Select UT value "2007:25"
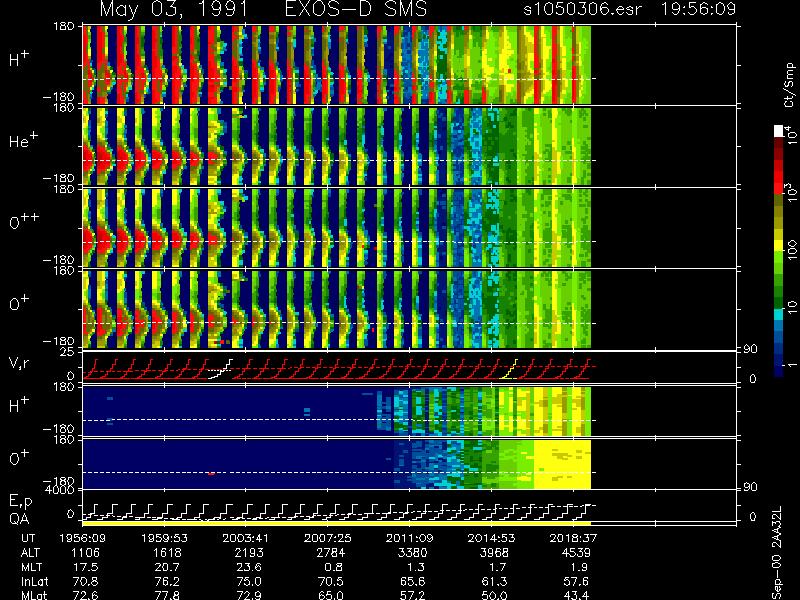800x600 pixels. click(x=328, y=538)
